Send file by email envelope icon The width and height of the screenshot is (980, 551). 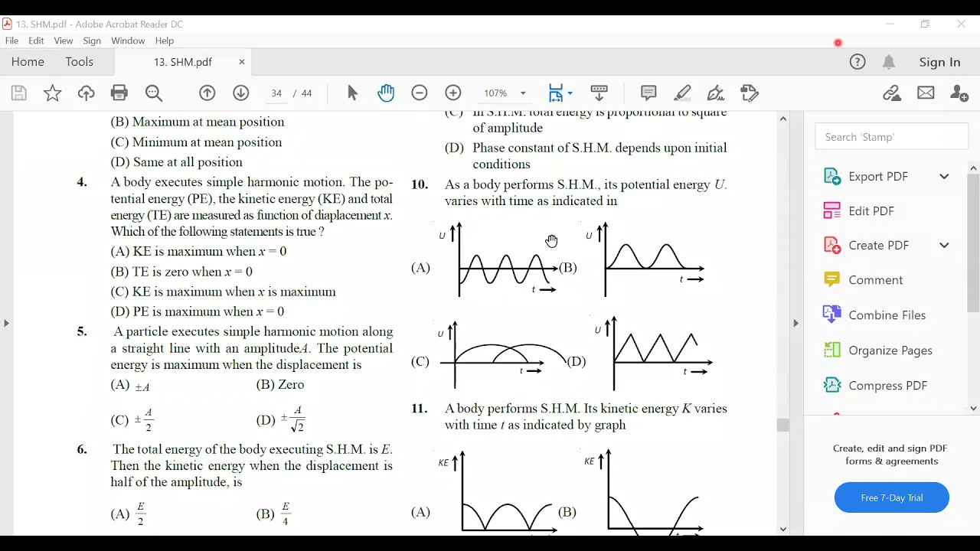[926, 93]
